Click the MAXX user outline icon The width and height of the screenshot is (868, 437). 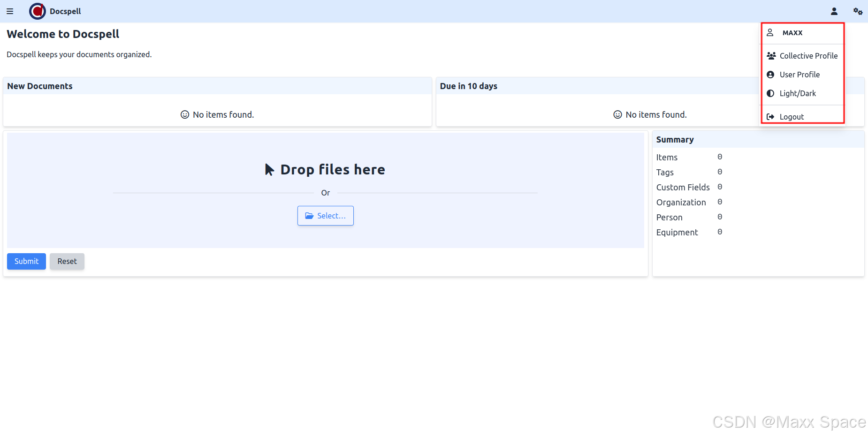770,32
